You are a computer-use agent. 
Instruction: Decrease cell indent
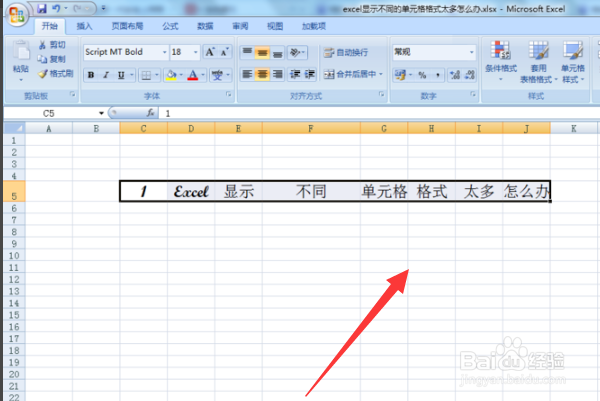[295, 74]
